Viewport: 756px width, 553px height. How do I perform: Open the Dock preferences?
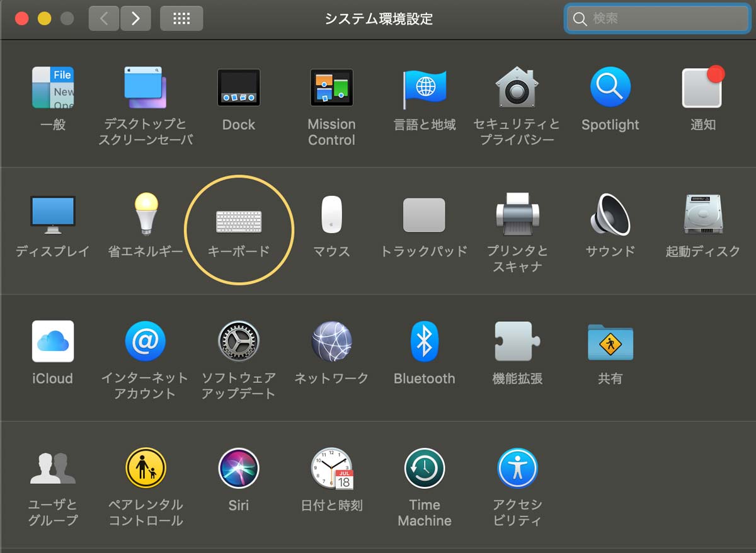pyautogui.click(x=238, y=88)
